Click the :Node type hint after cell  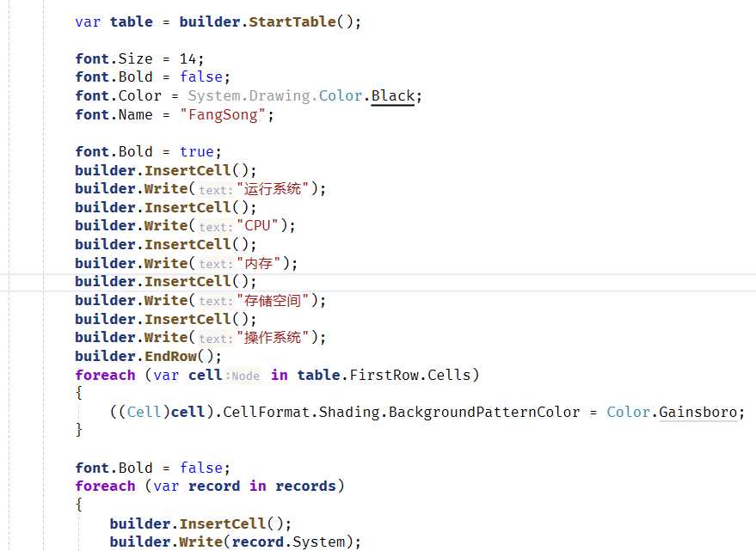tap(243, 376)
